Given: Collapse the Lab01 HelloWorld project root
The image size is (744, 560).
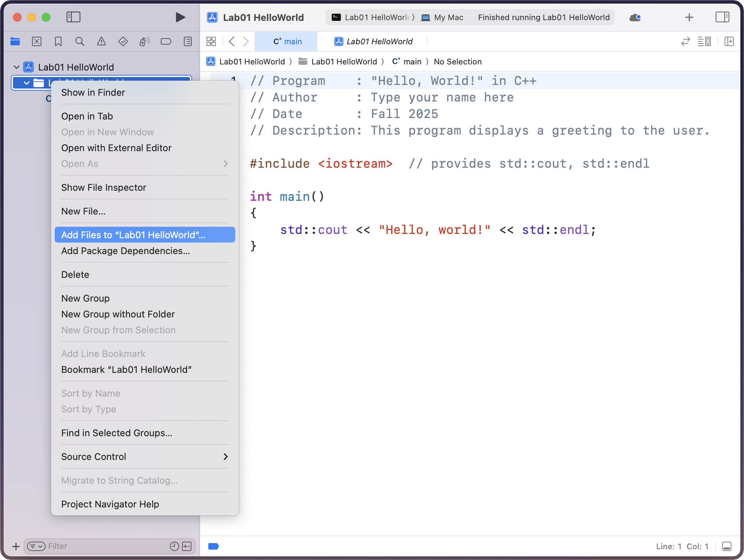Looking at the screenshot, I should point(16,67).
